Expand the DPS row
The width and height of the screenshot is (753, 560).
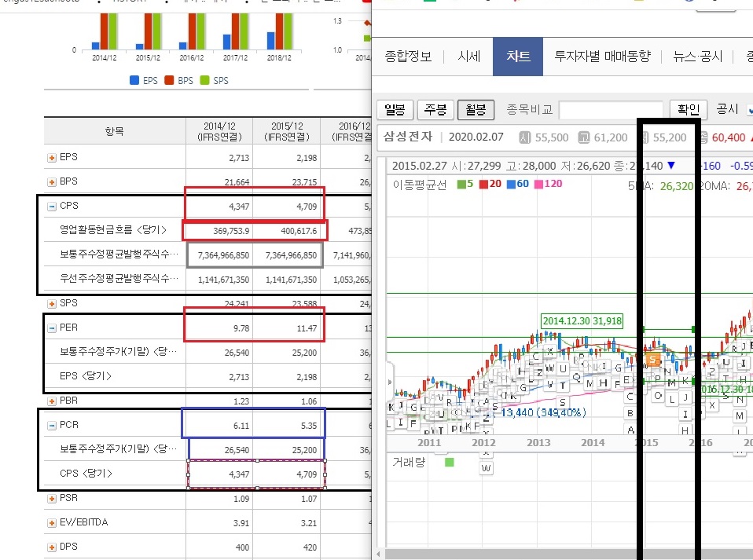[x=52, y=547]
